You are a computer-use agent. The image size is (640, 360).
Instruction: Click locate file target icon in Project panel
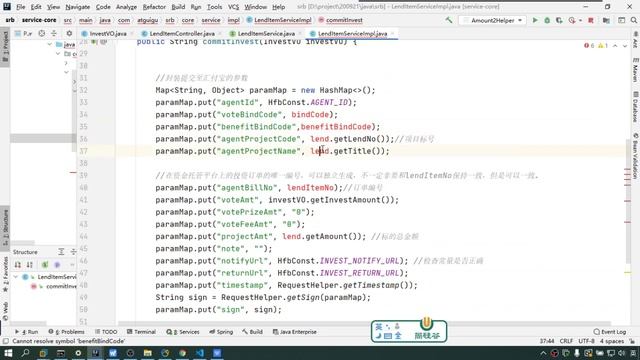[x=42, y=33]
